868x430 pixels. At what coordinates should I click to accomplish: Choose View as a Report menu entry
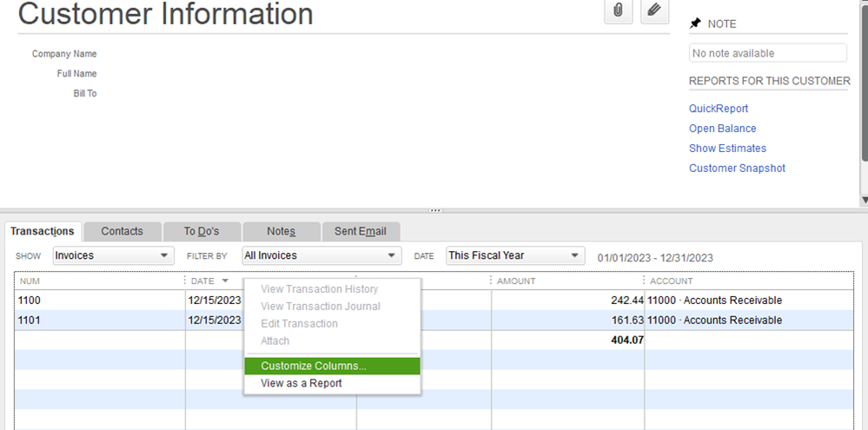pyautogui.click(x=332, y=383)
